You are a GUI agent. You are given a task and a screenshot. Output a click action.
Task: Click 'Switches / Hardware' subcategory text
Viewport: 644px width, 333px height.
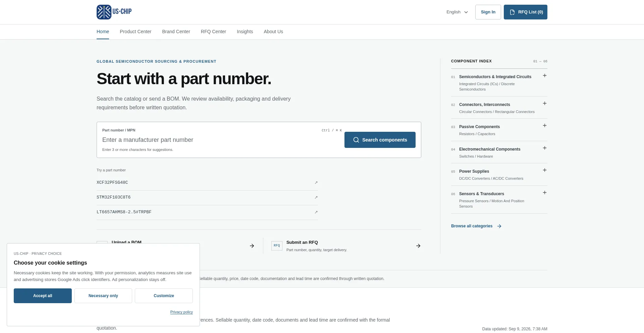tap(476, 157)
